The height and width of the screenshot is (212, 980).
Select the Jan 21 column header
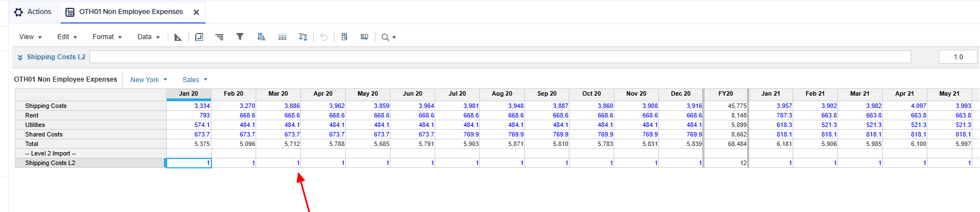pos(770,94)
